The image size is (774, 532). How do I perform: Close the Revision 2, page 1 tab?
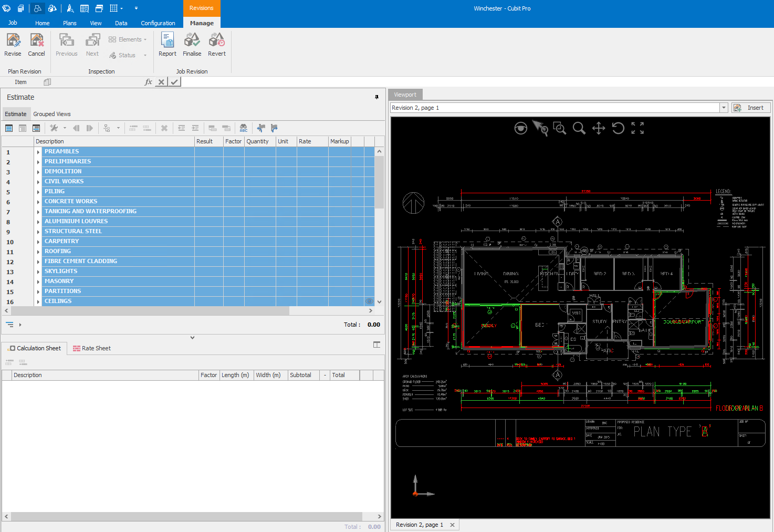[x=452, y=525]
